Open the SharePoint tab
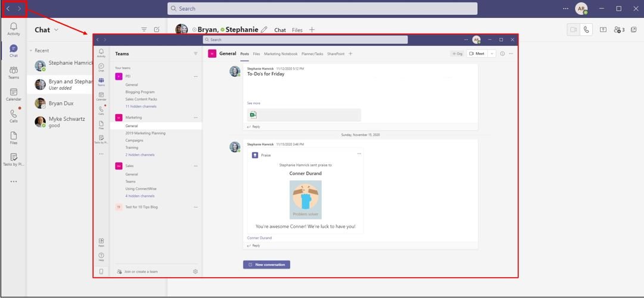Image resolution: width=644 pixels, height=298 pixels. 336,54
